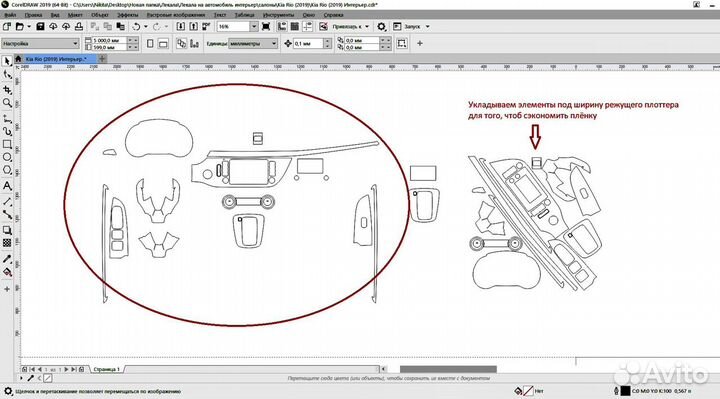Open the Edit menu
The height and width of the screenshot is (399, 720).
click(x=34, y=15)
